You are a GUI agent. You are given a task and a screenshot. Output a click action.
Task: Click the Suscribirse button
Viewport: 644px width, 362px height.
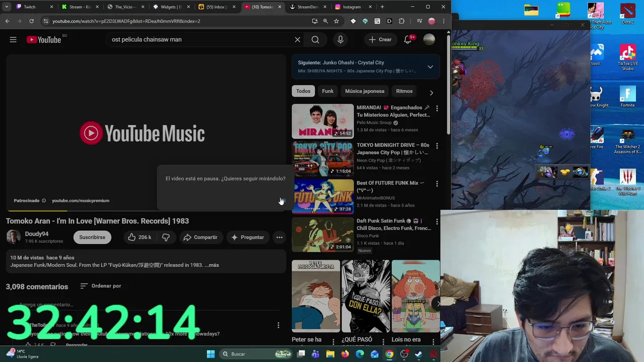92,237
